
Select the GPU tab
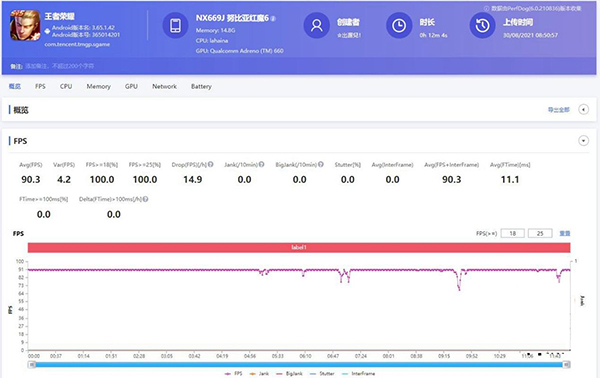pos(131,86)
